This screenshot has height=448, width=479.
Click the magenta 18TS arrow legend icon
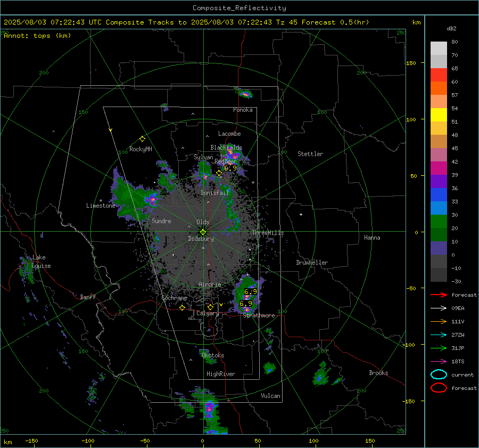click(439, 362)
